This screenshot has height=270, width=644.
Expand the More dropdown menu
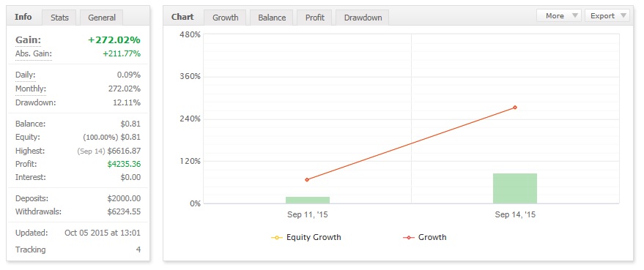(558, 15)
